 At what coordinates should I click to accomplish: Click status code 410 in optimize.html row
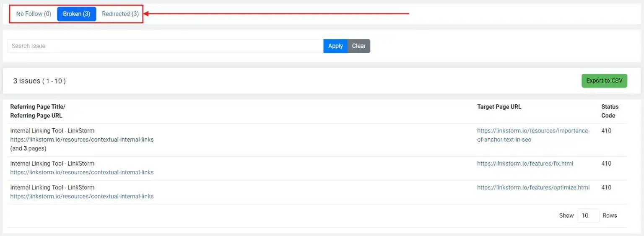pos(606,187)
